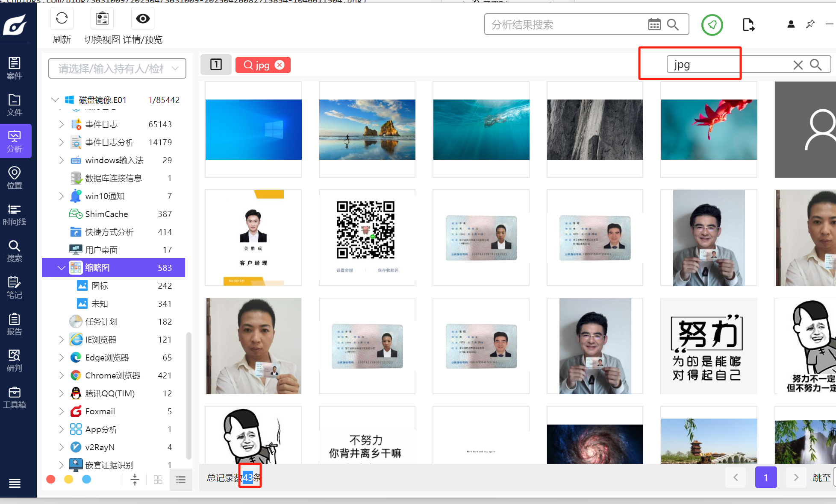Click the Refresh (刷新) toolbar icon

coord(62,18)
